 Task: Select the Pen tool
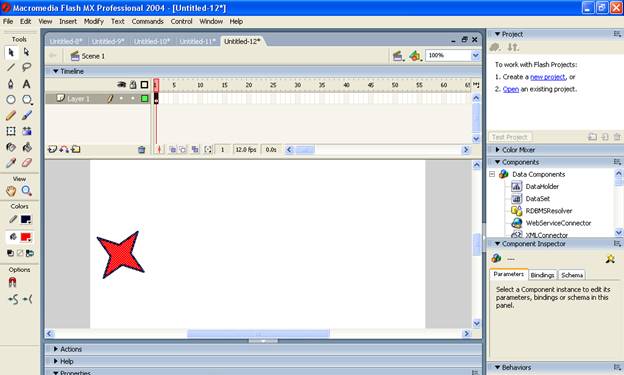click(x=11, y=84)
